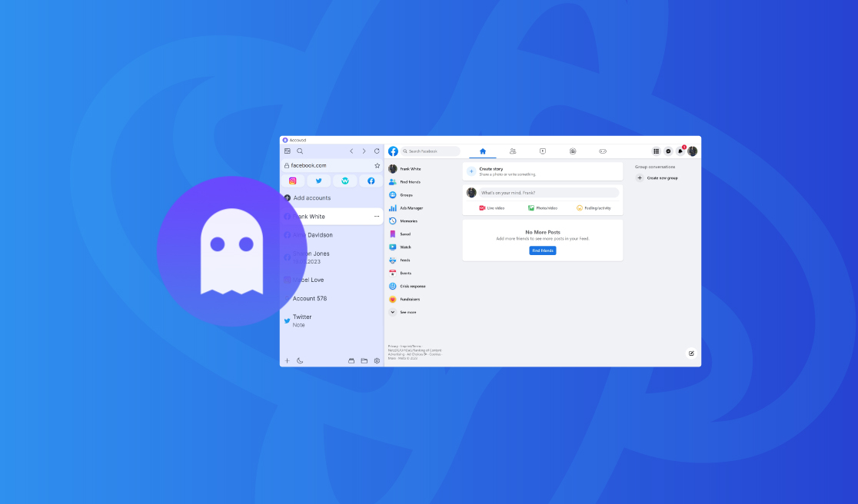
Task: Bookmark facebook.com with the star icon
Action: pyautogui.click(x=377, y=165)
